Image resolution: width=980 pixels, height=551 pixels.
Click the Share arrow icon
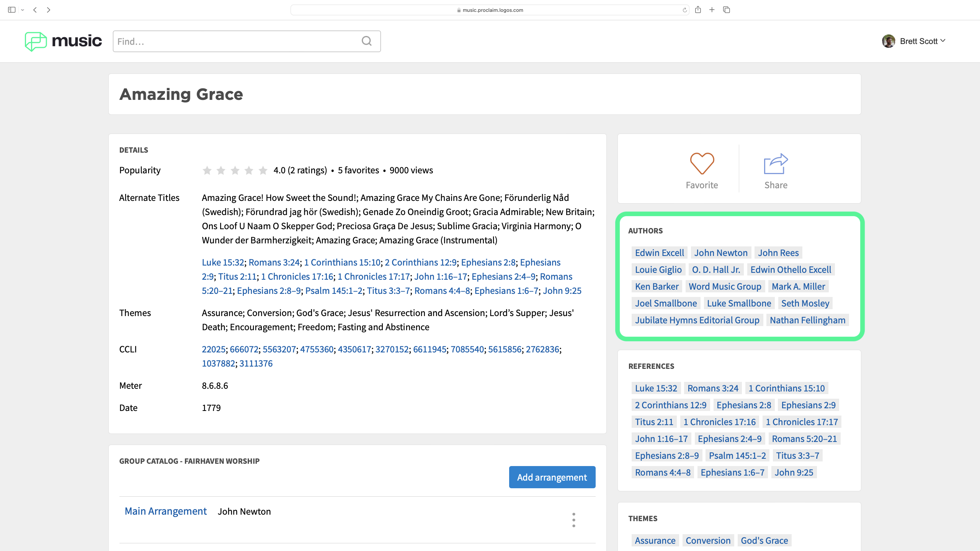coord(776,164)
